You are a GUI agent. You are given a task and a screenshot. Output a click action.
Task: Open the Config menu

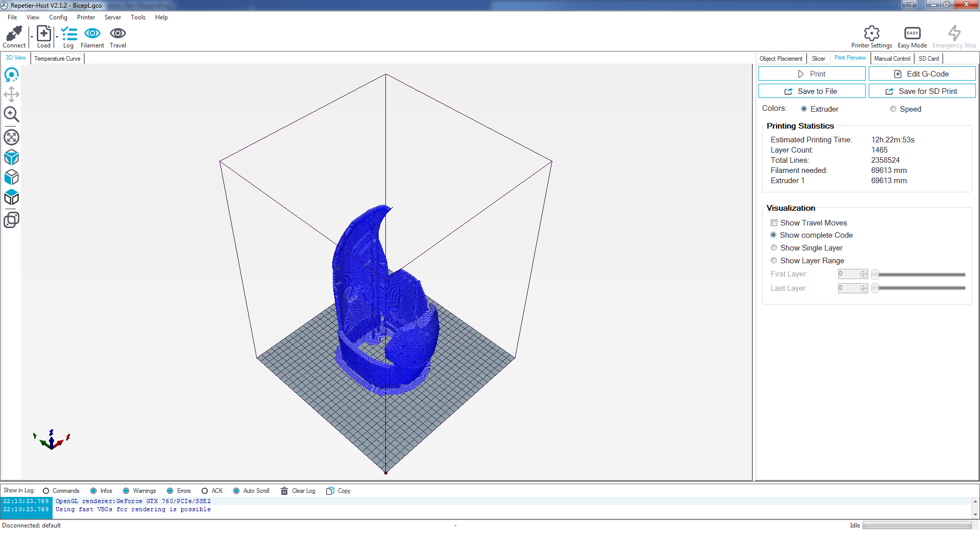[x=58, y=17]
